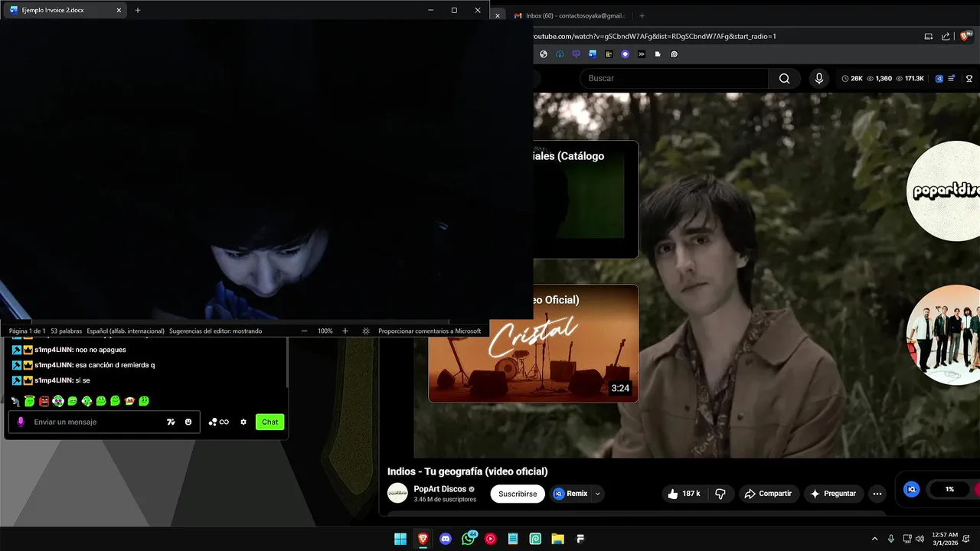980x551 pixels.
Task: Click the Preguntar button under video
Action: click(834, 494)
